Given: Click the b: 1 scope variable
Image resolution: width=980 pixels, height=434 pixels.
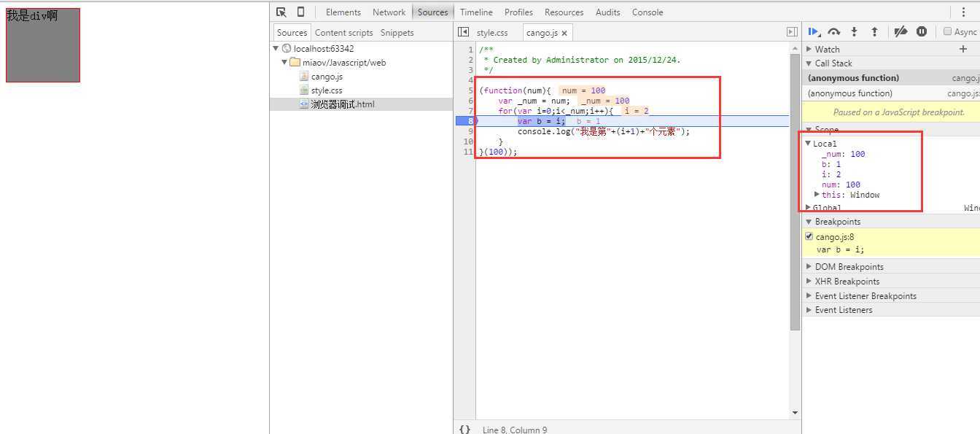Looking at the screenshot, I should tap(831, 164).
